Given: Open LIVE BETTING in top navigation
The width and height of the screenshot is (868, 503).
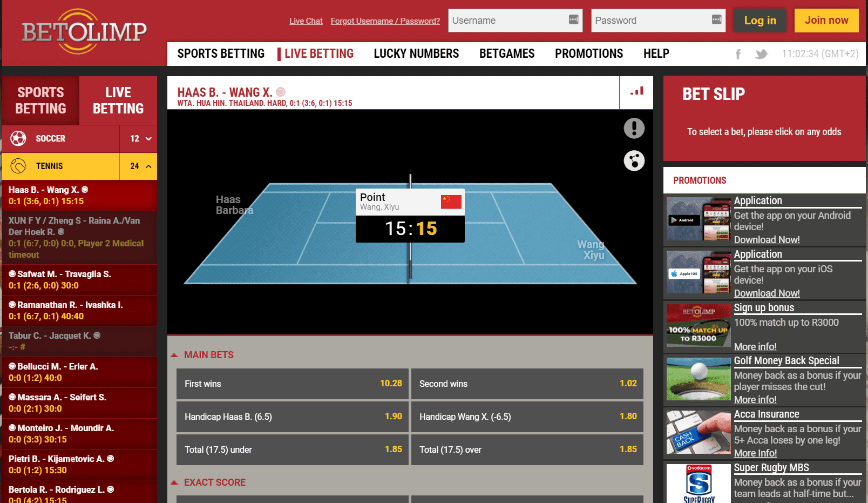Looking at the screenshot, I should 319,53.
